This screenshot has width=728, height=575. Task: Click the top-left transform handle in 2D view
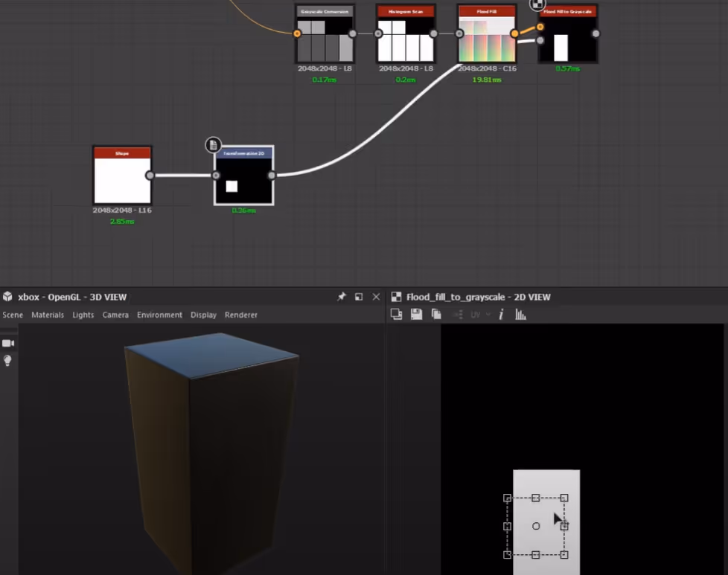[508, 498]
